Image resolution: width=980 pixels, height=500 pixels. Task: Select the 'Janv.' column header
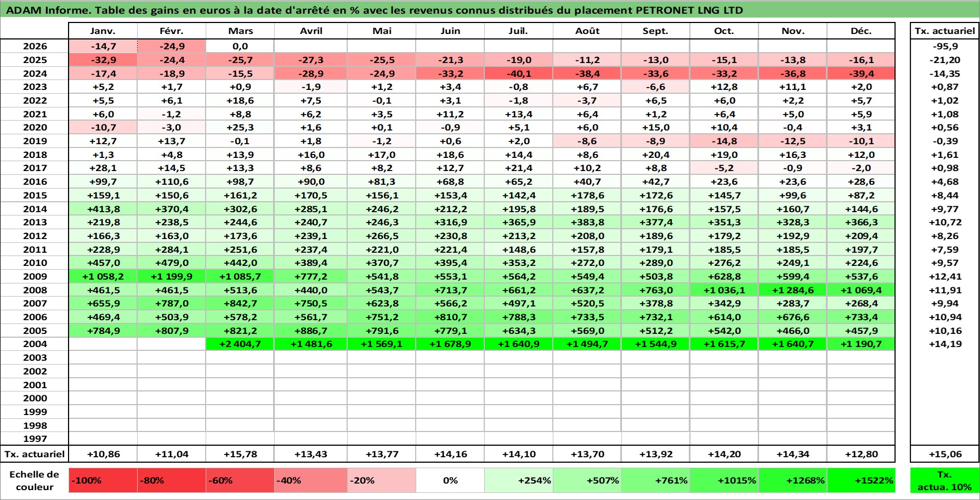(103, 31)
